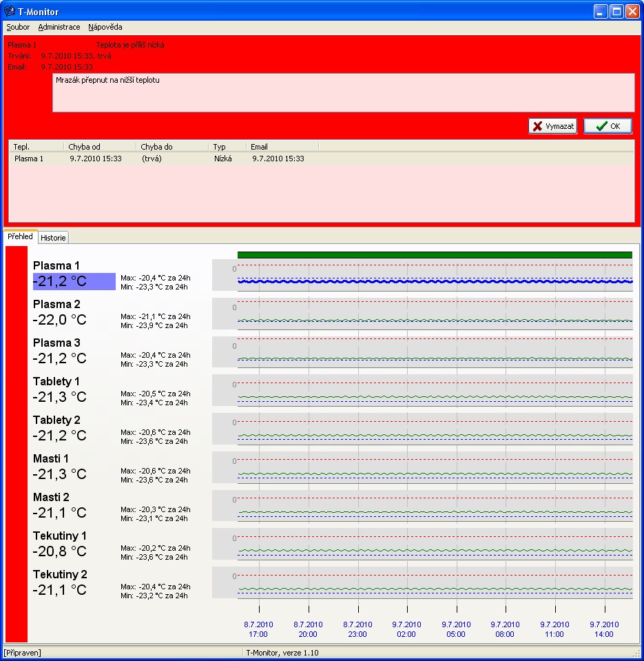
Task: Select the Tekutiny 2 sensor label
Action: pyautogui.click(x=60, y=575)
